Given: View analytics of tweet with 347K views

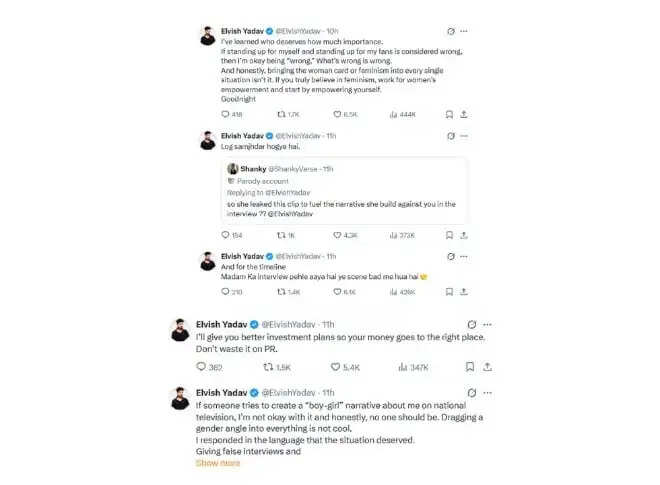Looking at the screenshot, I should (413, 367).
